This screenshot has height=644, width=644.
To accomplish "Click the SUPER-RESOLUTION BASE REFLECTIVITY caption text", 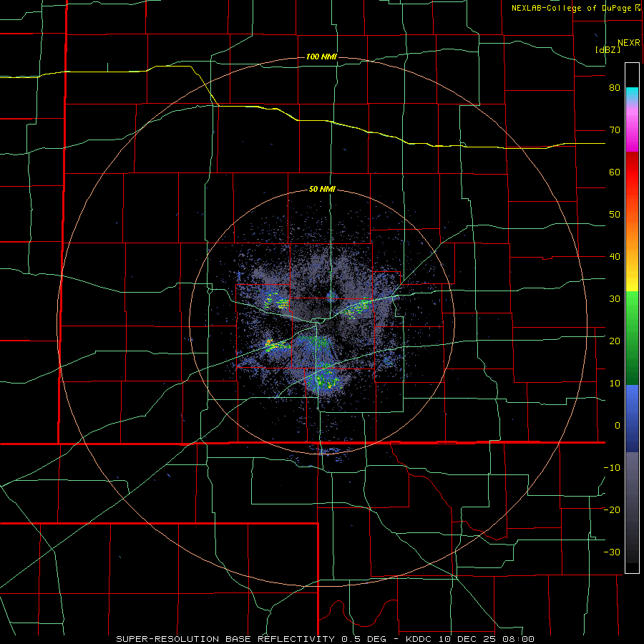I will pos(225,639).
